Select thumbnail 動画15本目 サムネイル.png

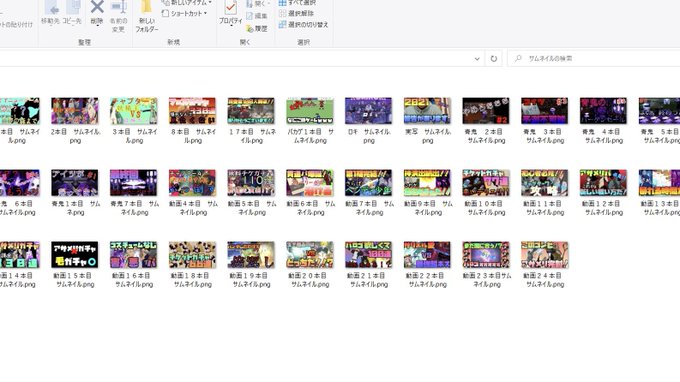(x=75, y=255)
